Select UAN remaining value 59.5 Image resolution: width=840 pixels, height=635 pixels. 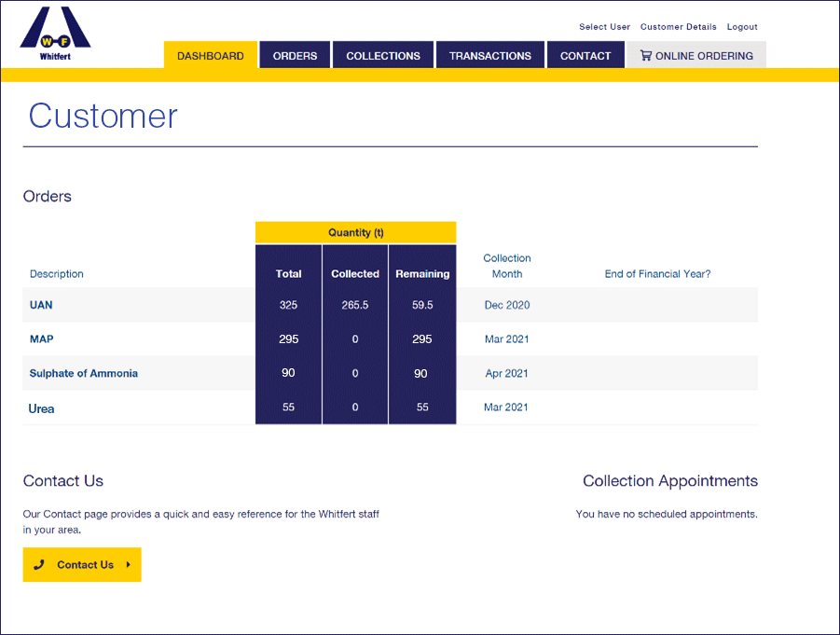[x=422, y=305]
